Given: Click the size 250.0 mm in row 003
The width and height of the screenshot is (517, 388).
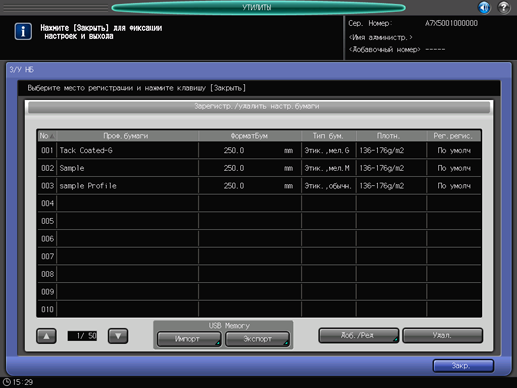Looking at the screenshot, I should point(258,186).
